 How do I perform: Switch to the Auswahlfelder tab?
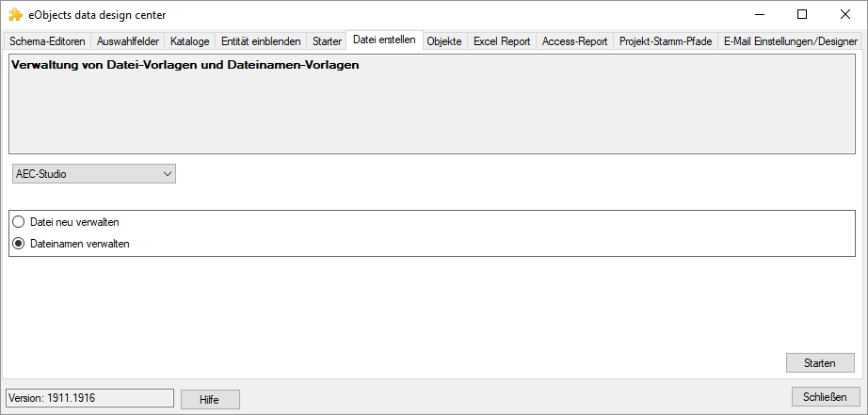coord(128,41)
